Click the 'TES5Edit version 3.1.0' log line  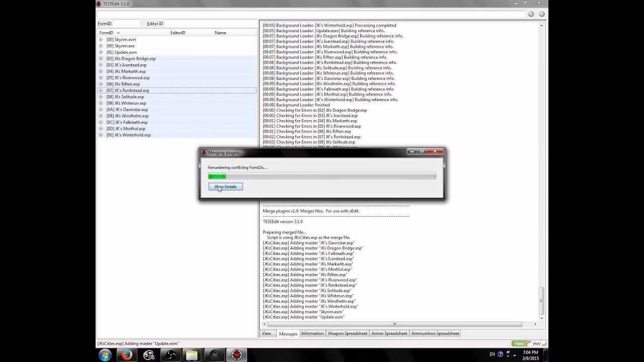click(x=283, y=222)
